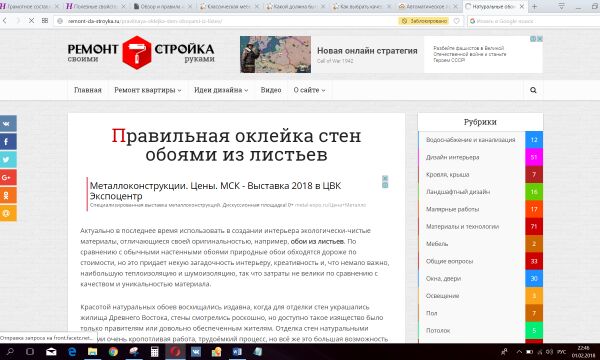The image size is (600, 360).
Task: Open VK app from taskbar
Action: point(196,351)
